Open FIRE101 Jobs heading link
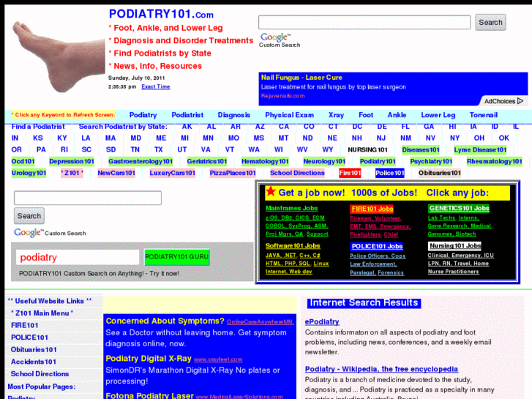This screenshot has width=532, height=399. (372, 209)
